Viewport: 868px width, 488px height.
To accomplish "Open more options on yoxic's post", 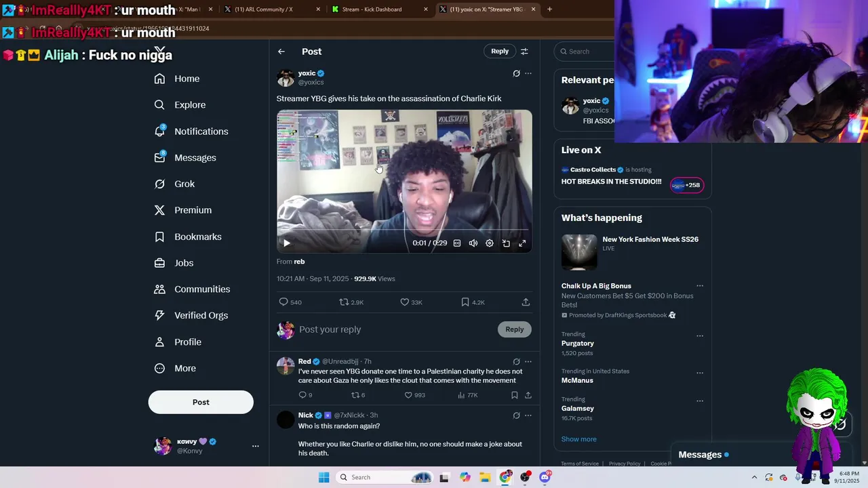I will coord(528,73).
